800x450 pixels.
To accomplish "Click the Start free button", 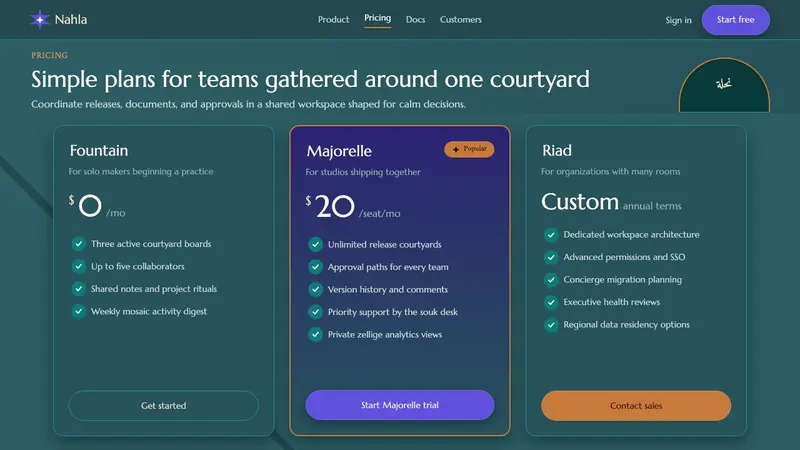I will click(x=736, y=20).
